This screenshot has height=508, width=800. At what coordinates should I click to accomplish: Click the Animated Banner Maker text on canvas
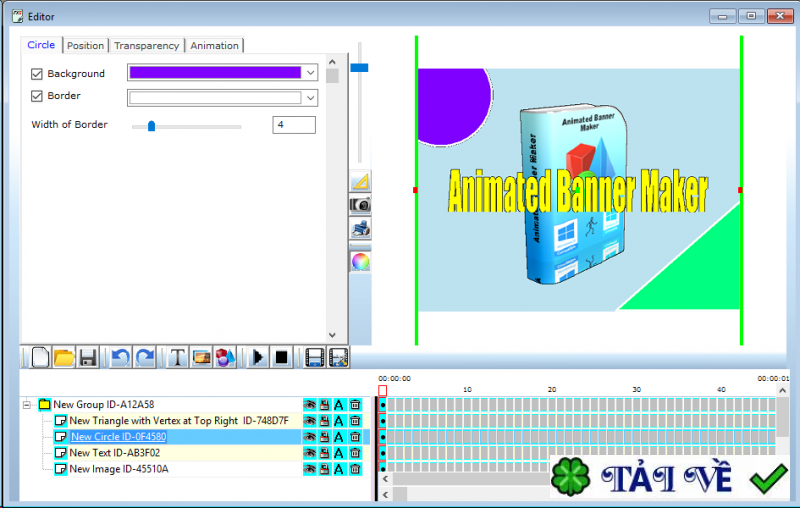coord(578,191)
